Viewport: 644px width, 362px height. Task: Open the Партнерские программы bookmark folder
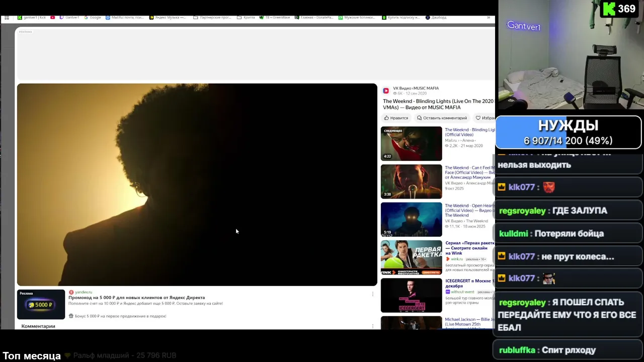point(212,18)
